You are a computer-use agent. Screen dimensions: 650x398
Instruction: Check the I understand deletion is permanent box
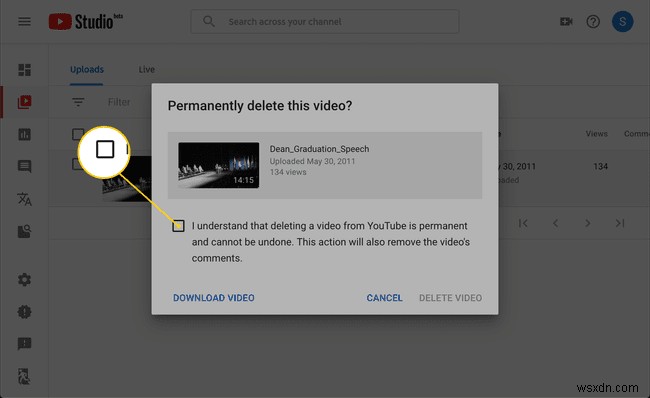pyautogui.click(x=178, y=226)
